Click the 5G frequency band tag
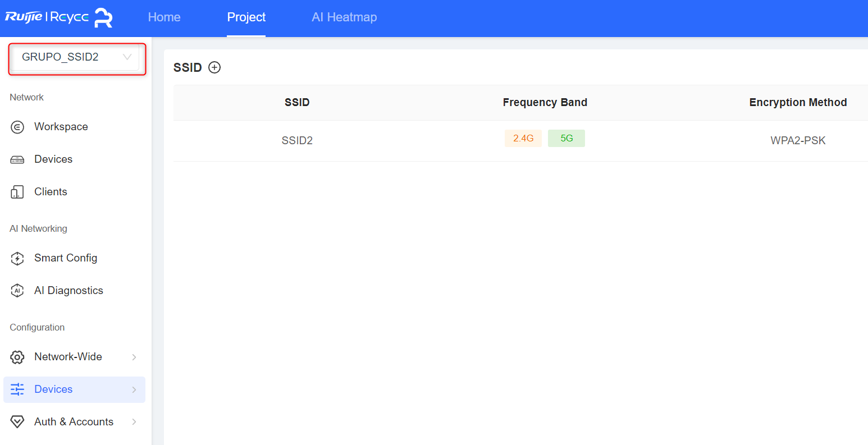 coord(567,138)
